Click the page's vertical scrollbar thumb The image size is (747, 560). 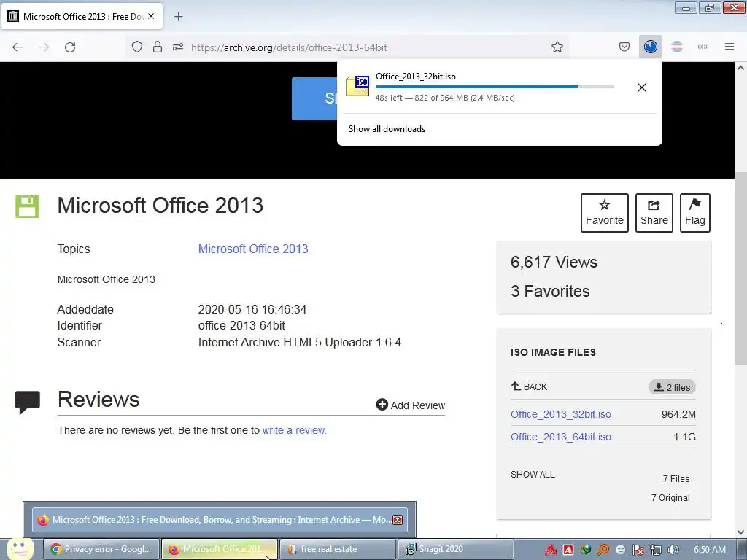[x=740, y=268]
